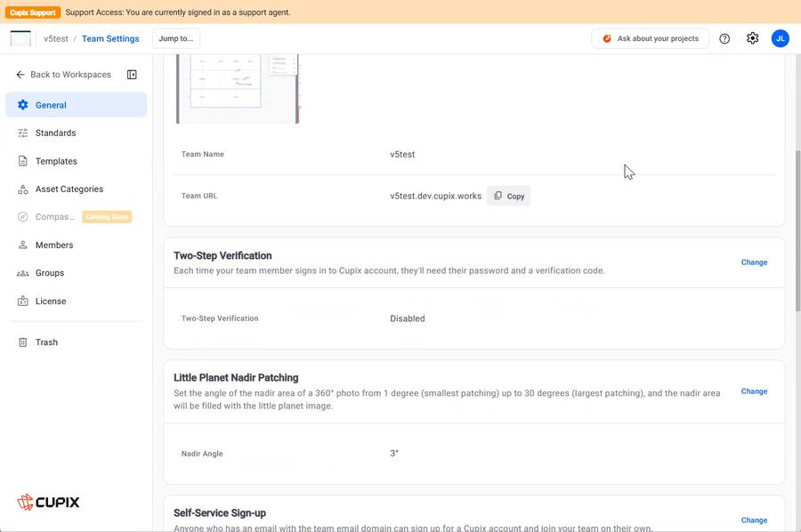Click the License badge icon

[23, 301]
